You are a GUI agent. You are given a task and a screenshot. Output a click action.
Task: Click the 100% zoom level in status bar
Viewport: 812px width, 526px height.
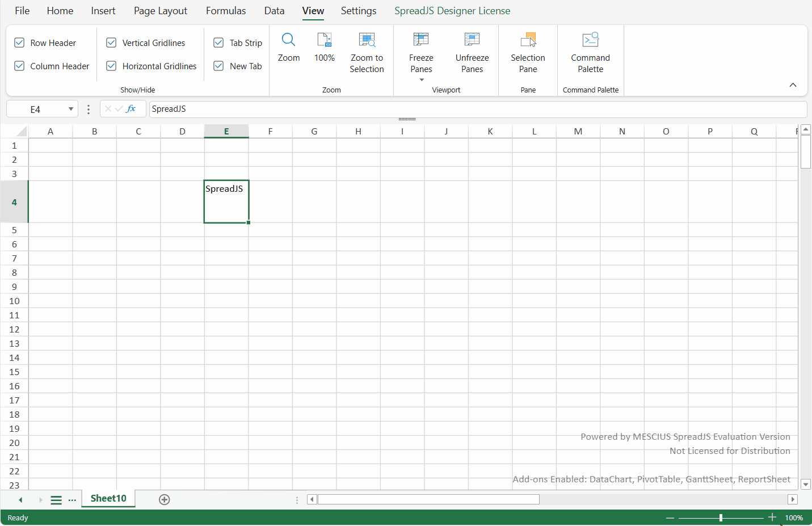pos(794,517)
